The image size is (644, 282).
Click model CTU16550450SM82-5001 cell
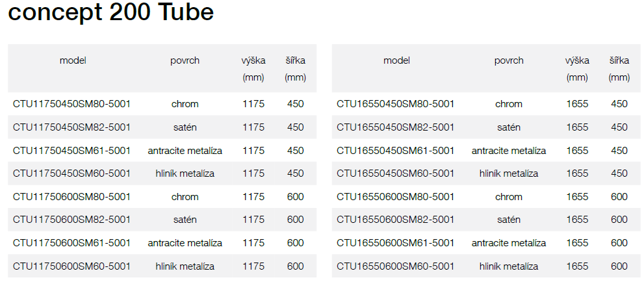395,127
